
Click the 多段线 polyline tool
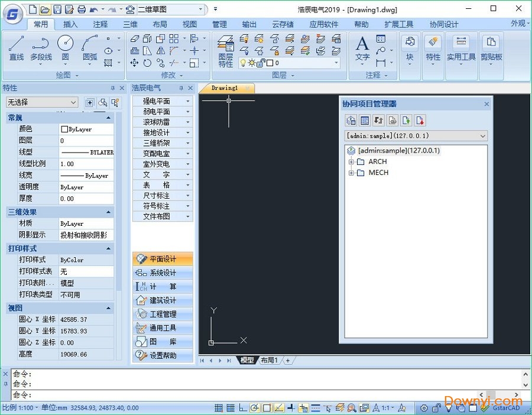tap(41, 47)
